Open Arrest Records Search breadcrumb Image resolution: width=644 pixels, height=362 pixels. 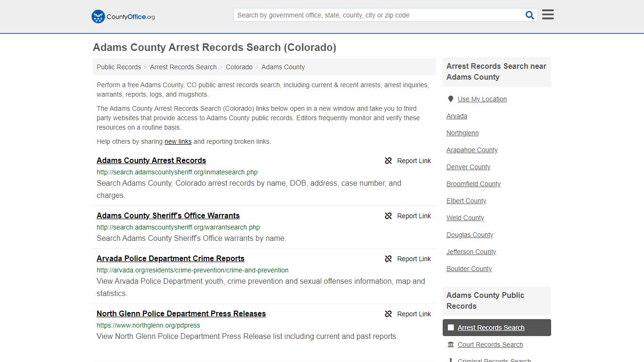pyautogui.click(x=183, y=67)
